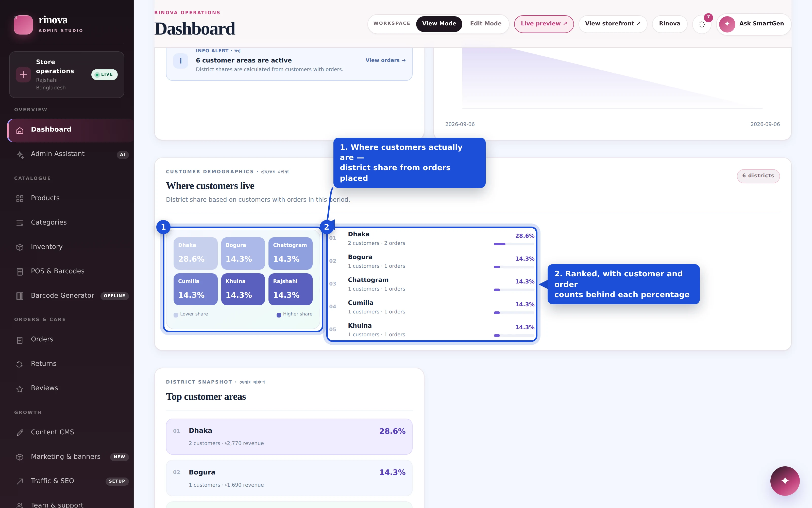Click the Products grid icon
812x508 pixels.
click(20, 199)
